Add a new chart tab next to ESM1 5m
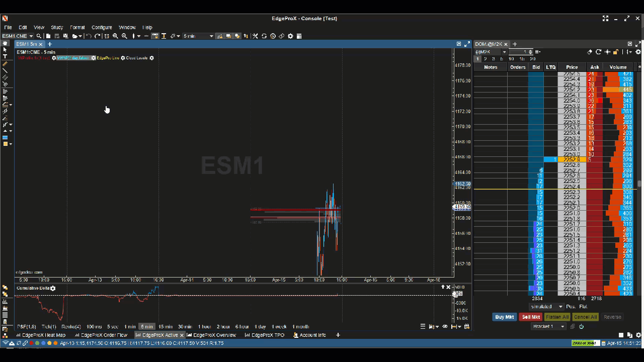The width and height of the screenshot is (644, 362). [x=50, y=44]
